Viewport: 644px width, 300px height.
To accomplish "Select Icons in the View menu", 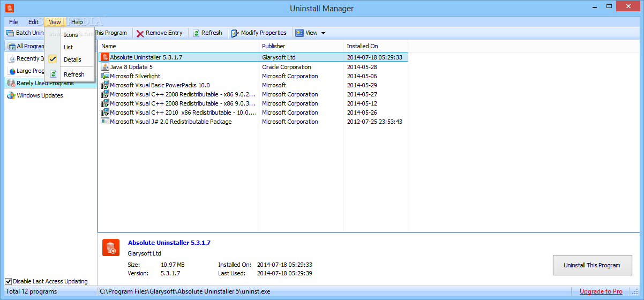I will coord(71,35).
